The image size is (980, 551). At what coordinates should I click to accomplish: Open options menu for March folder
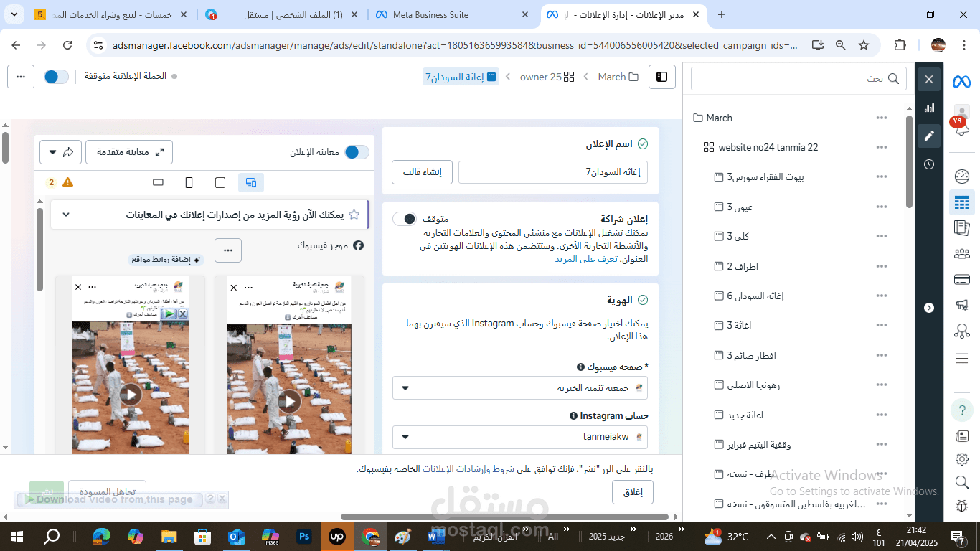click(882, 118)
